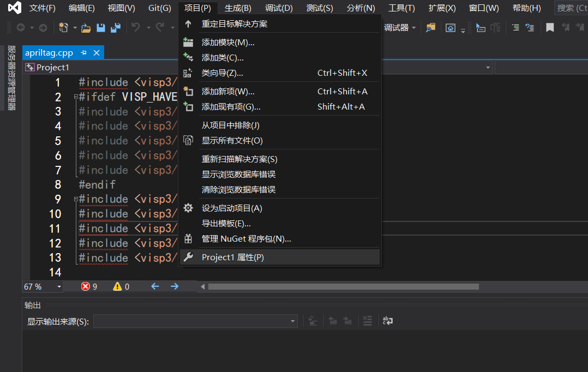Click the Redo toolbar icon

click(x=160, y=27)
